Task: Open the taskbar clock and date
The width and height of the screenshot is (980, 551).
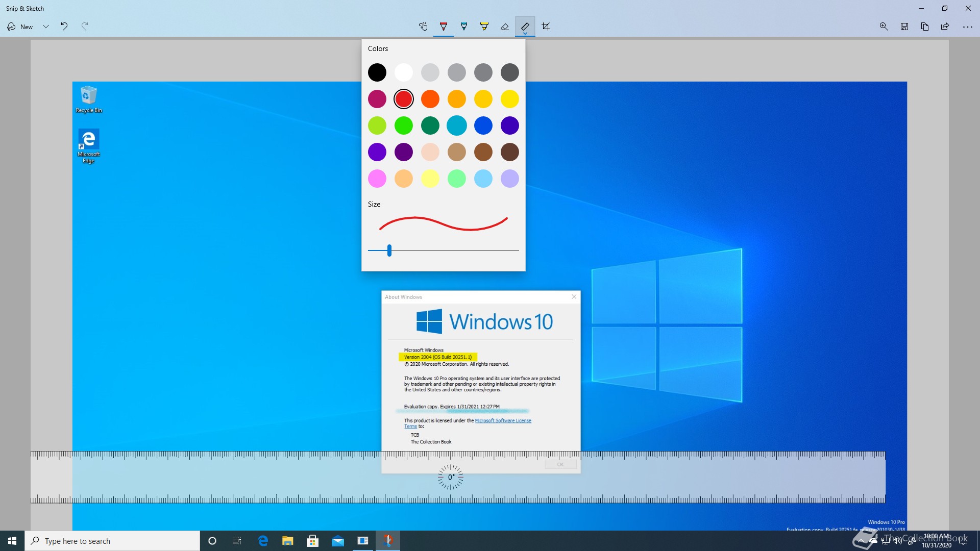Action: (937, 541)
